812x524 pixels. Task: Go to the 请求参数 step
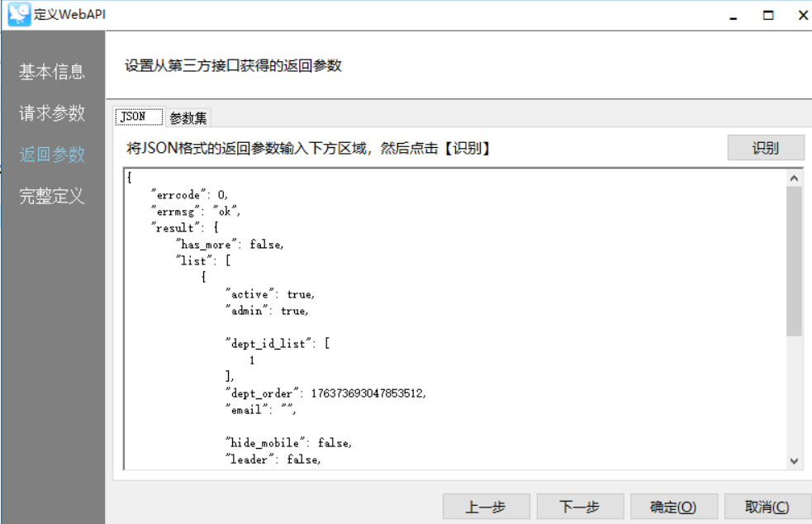(x=52, y=113)
